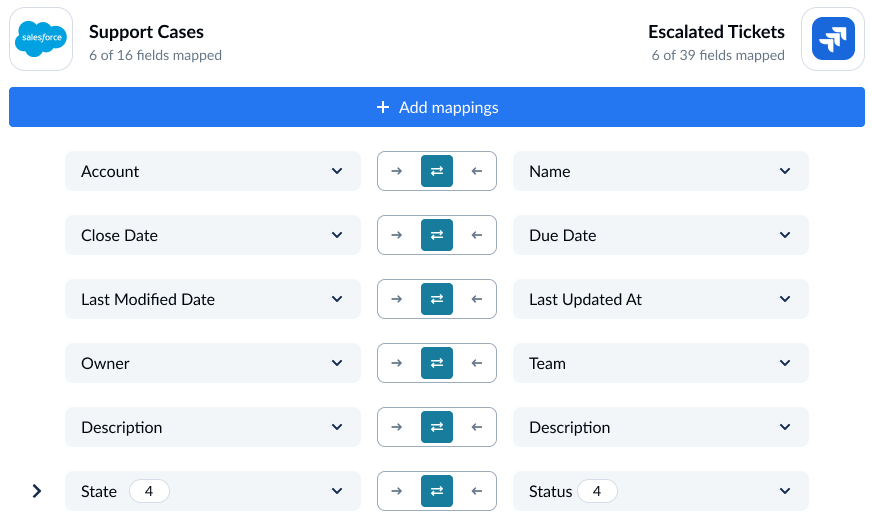Set Description row left-arrow sync direction
Viewport: 872px width, 522px height.
point(477,427)
